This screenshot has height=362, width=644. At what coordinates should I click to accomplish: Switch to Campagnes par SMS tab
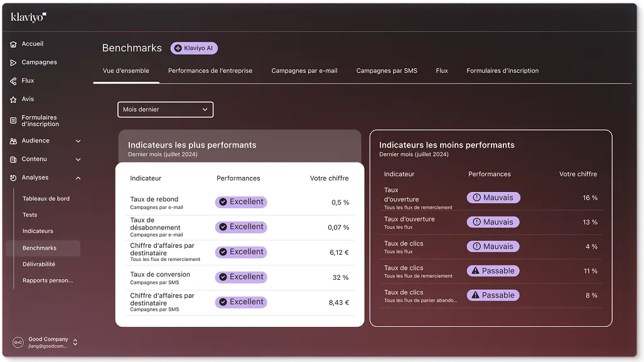387,71
